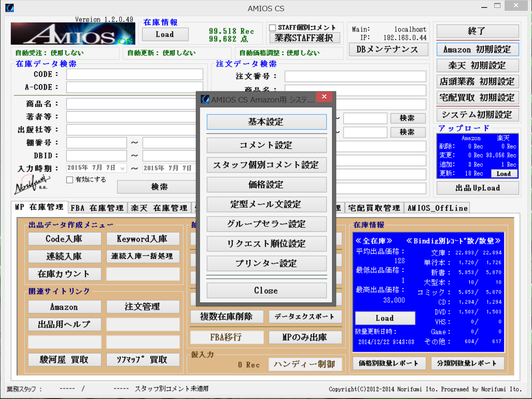Click the 商品名 input field in 在庫データ検索
The height and width of the screenshot is (399, 532).
pos(132,104)
